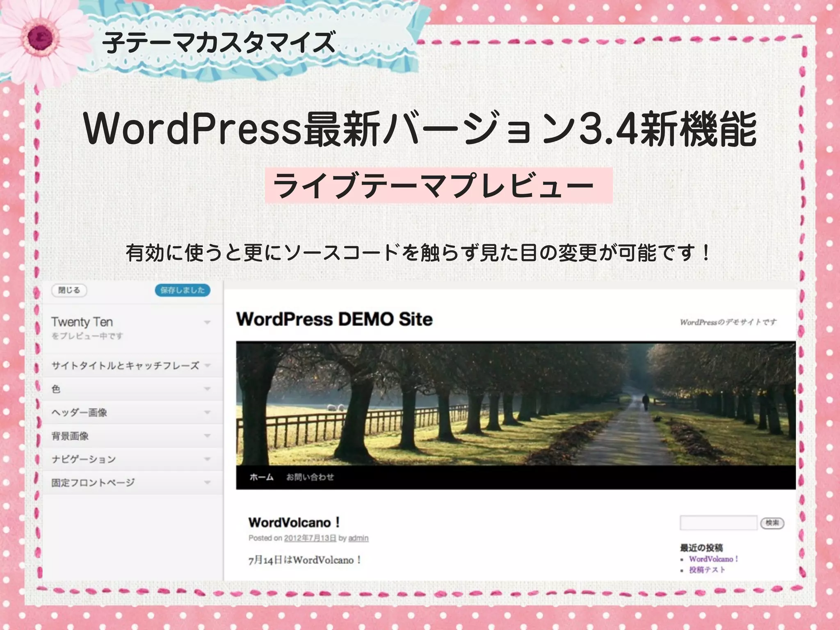Click the 検索 search button

click(772, 523)
